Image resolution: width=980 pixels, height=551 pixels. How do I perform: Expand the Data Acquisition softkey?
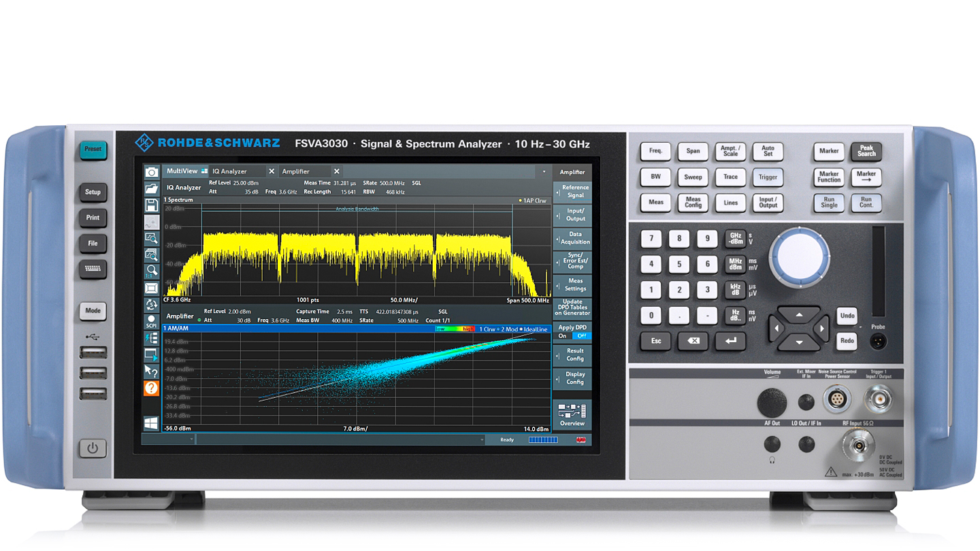tap(572, 237)
